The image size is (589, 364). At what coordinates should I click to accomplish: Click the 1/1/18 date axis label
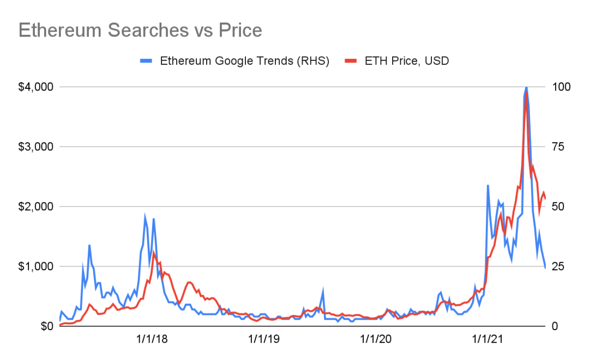[x=152, y=339]
